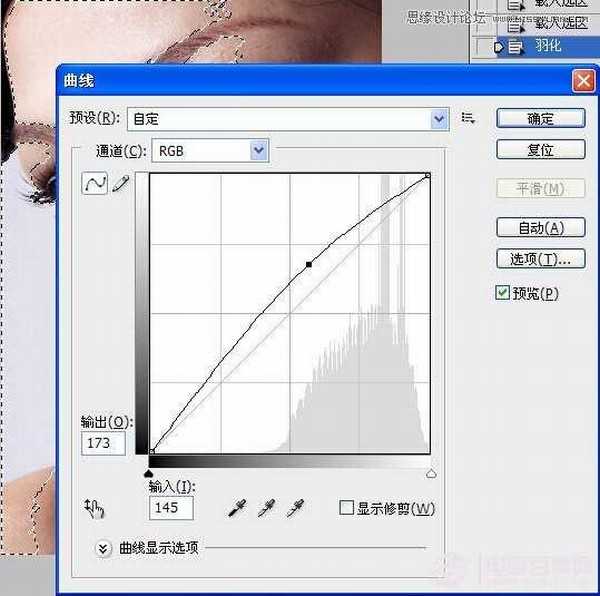Click the 确定 OK button
Image resolution: width=600 pixels, height=596 pixels.
point(540,118)
